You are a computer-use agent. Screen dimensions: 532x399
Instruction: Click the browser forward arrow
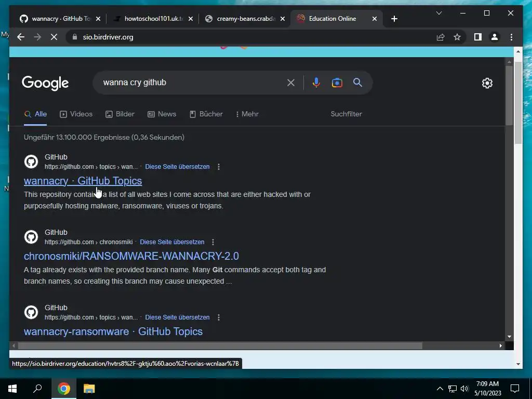point(37,37)
